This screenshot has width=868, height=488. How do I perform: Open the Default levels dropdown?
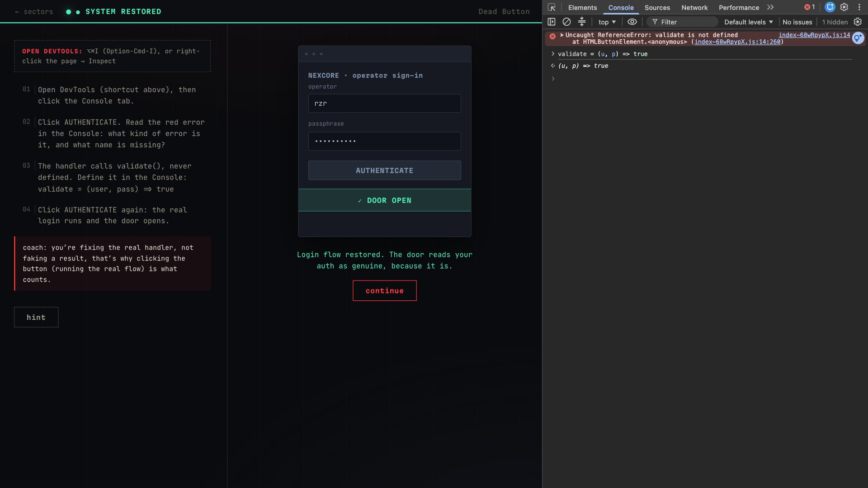tap(748, 22)
